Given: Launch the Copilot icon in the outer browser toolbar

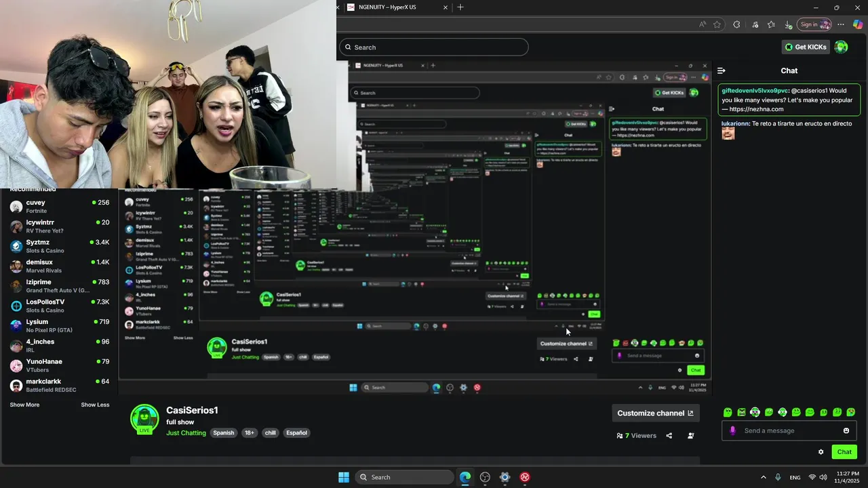Looking at the screenshot, I should tap(858, 24).
